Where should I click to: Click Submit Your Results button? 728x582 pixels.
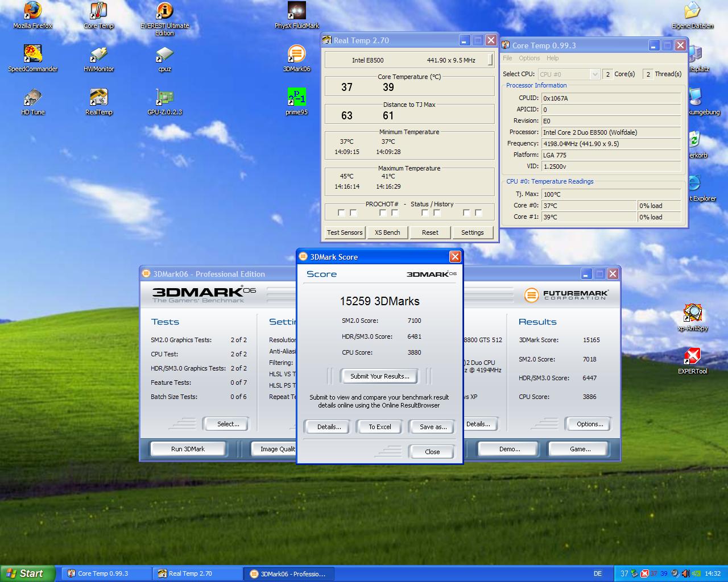[379, 376]
